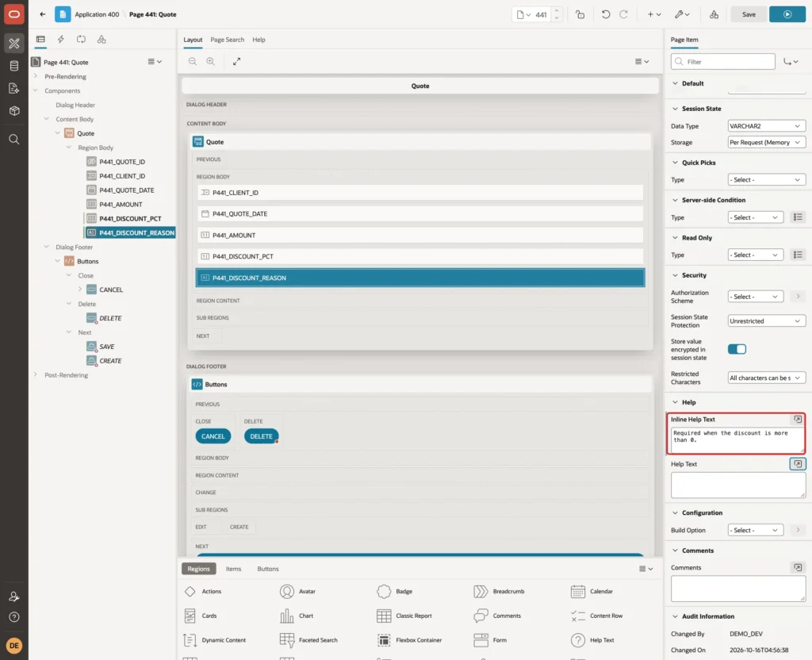Select the Items gallery tab

[x=233, y=569]
